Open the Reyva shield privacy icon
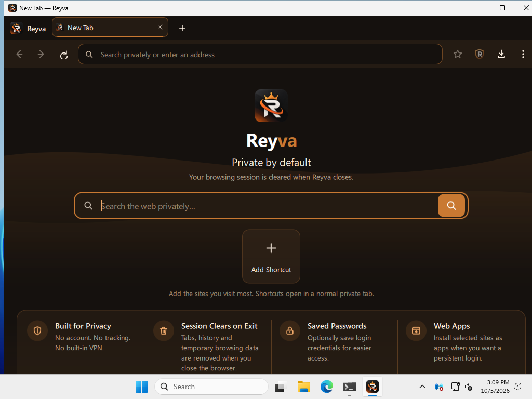The height and width of the screenshot is (399, 532). 480,54
